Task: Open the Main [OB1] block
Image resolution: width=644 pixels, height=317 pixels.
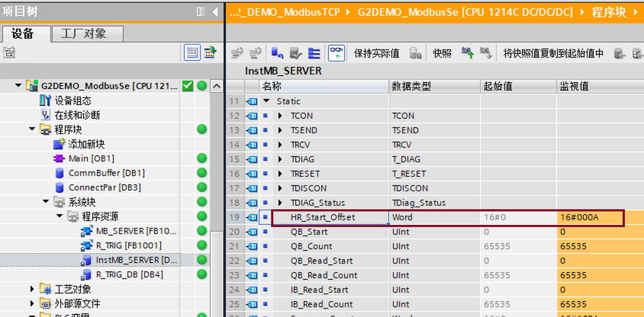Action: [91, 159]
